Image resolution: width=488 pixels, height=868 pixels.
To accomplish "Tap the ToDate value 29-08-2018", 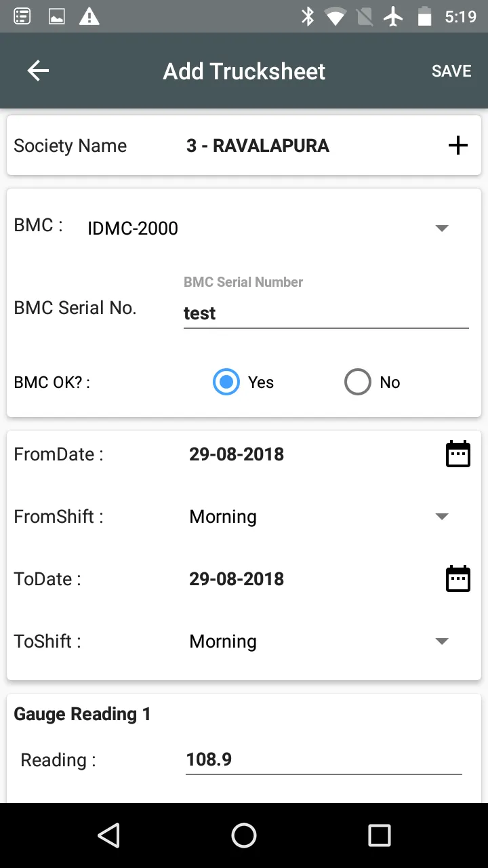I will tap(237, 579).
